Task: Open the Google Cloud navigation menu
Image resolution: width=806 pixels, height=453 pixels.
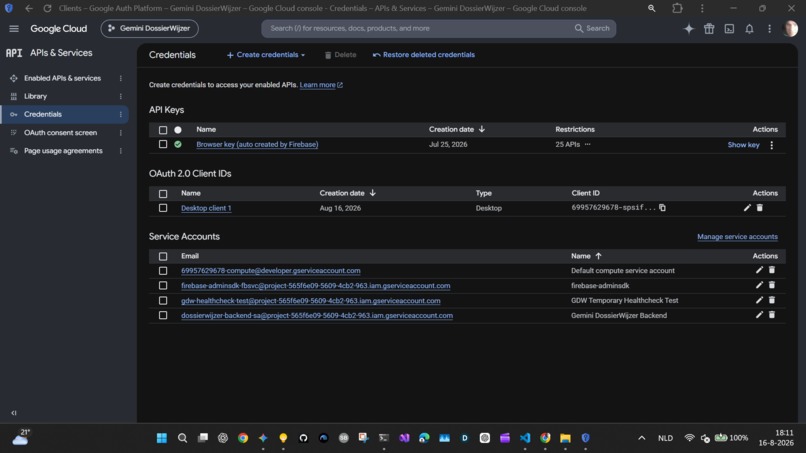Action: pos(14,29)
